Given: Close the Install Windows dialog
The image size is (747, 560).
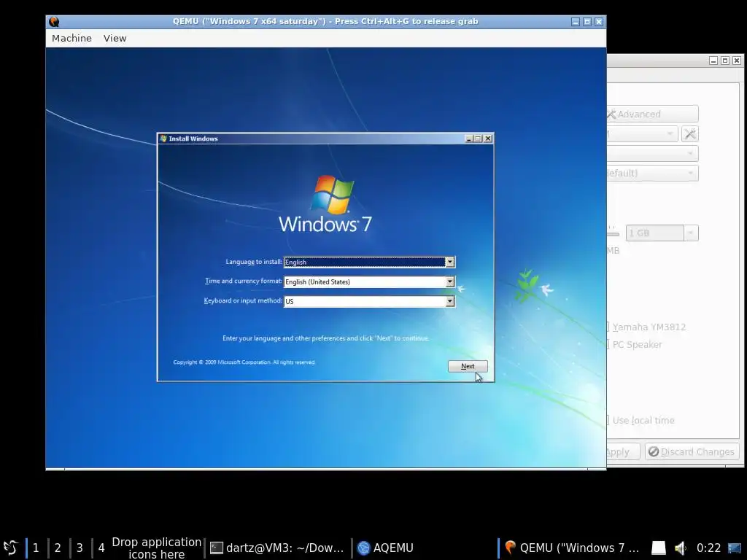Looking at the screenshot, I should (x=488, y=139).
